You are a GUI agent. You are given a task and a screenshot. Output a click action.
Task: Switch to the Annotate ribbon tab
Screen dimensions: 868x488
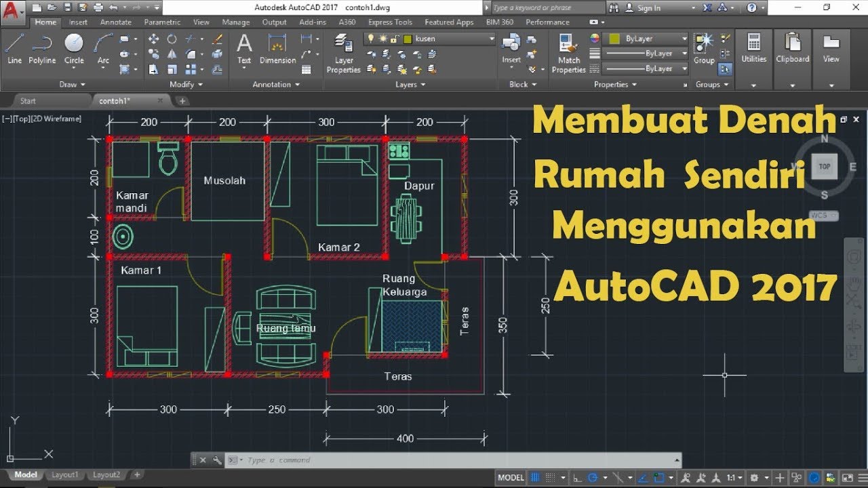[x=115, y=22]
